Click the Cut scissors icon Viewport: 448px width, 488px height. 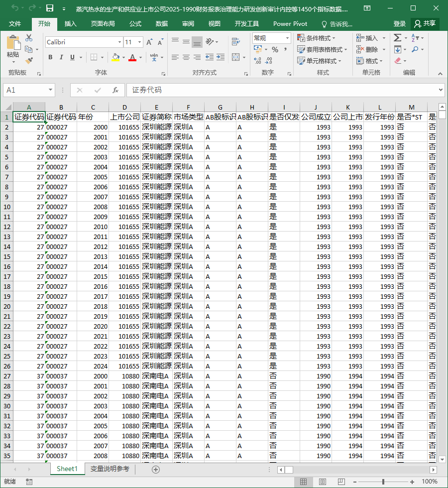point(29,38)
